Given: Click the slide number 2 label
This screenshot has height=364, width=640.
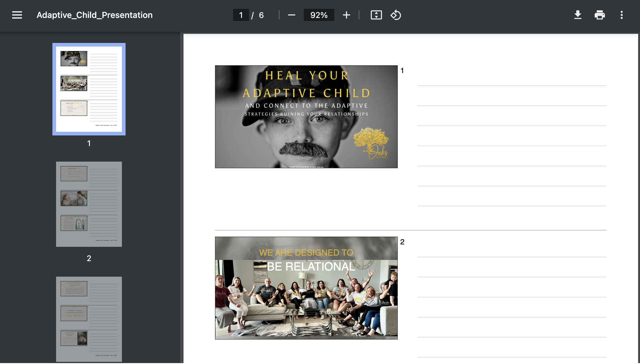Looking at the screenshot, I should [402, 242].
